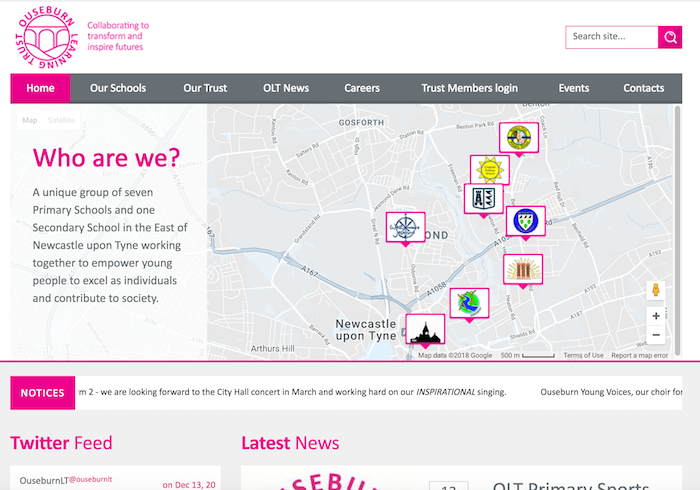Zoom out on the map
The width and height of the screenshot is (700, 490).
click(656, 335)
